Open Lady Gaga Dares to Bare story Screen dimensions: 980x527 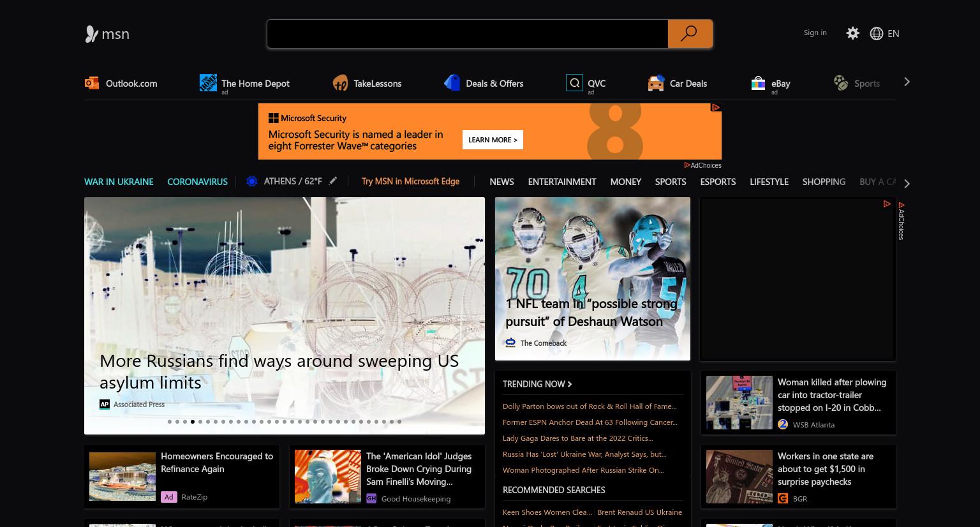click(x=578, y=438)
